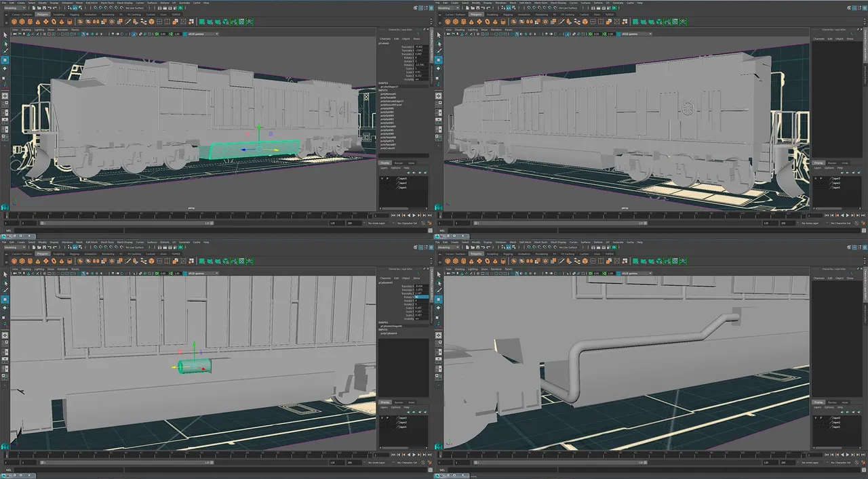Go to start of playback range, top-left window
The image size is (868, 479).
click(x=393, y=215)
